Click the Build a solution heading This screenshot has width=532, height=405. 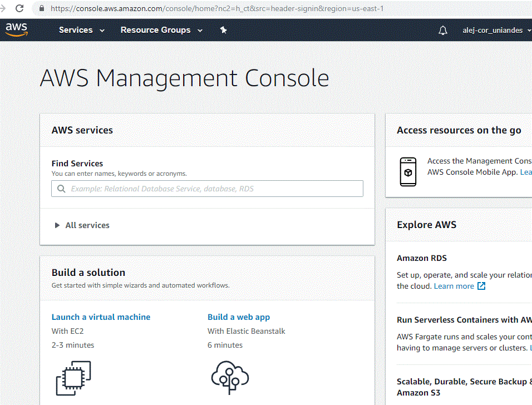point(88,273)
